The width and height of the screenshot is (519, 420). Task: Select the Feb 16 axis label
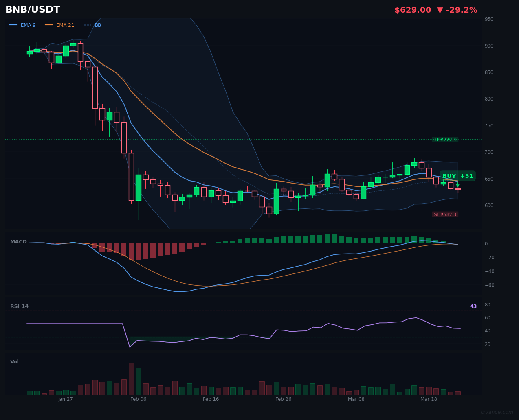pyautogui.click(x=211, y=399)
